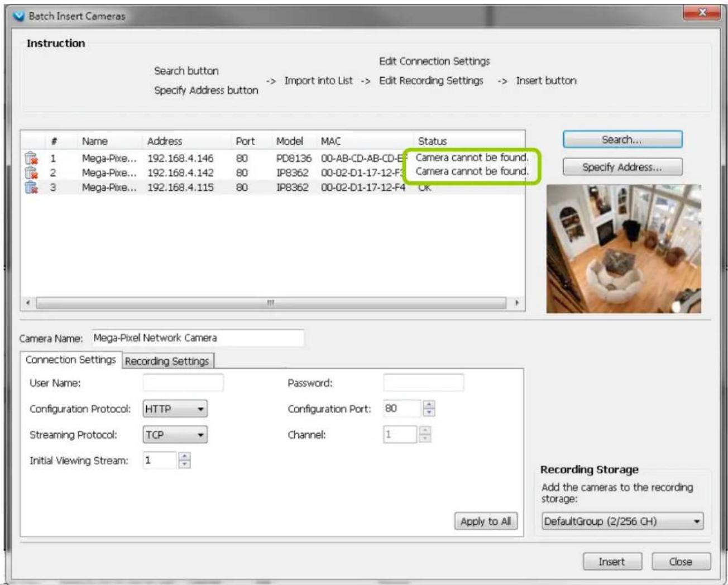
Task: Sort by the Model column header
Action: tap(289, 141)
